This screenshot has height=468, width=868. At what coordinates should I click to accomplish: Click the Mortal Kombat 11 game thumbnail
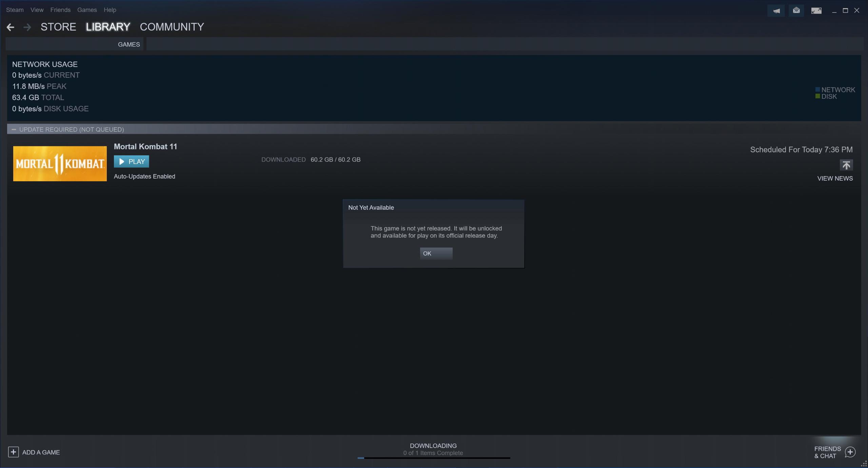tap(59, 163)
